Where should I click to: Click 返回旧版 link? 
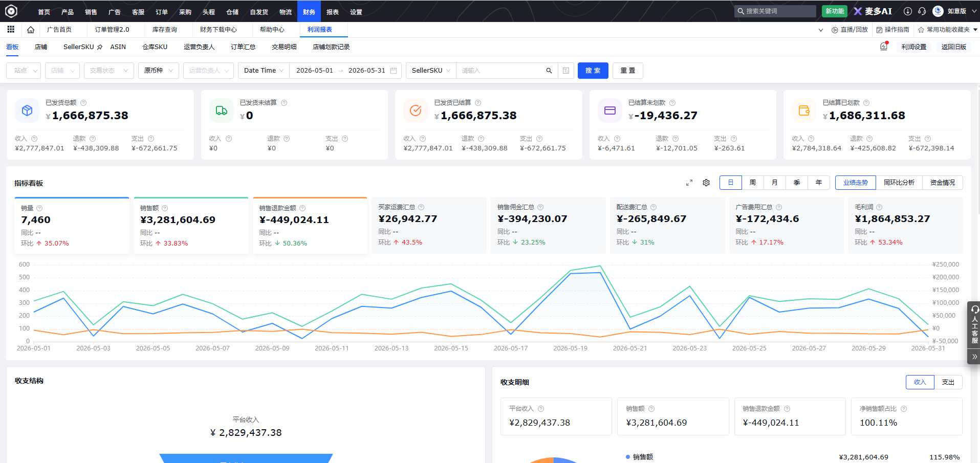pyautogui.click(x=954, y=47)
